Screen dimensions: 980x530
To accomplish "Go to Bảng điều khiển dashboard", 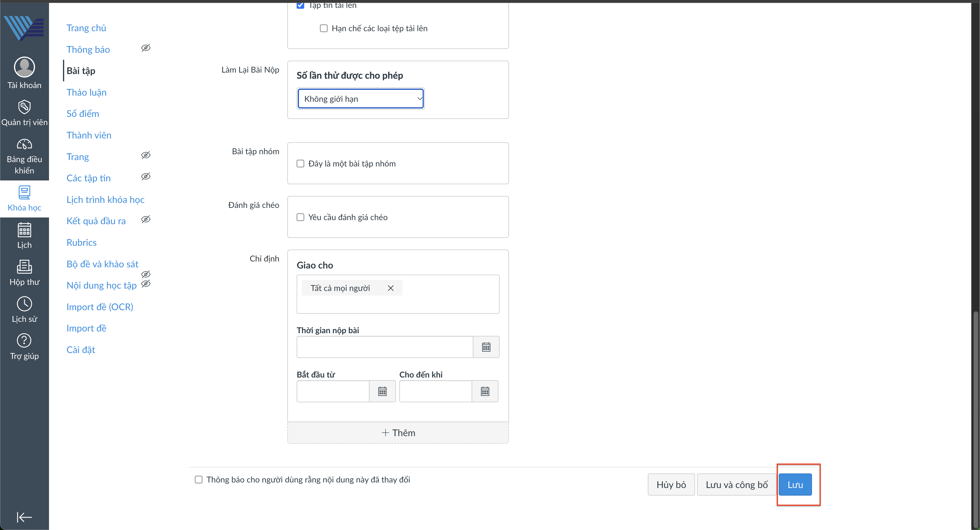I will pos(24,145).
